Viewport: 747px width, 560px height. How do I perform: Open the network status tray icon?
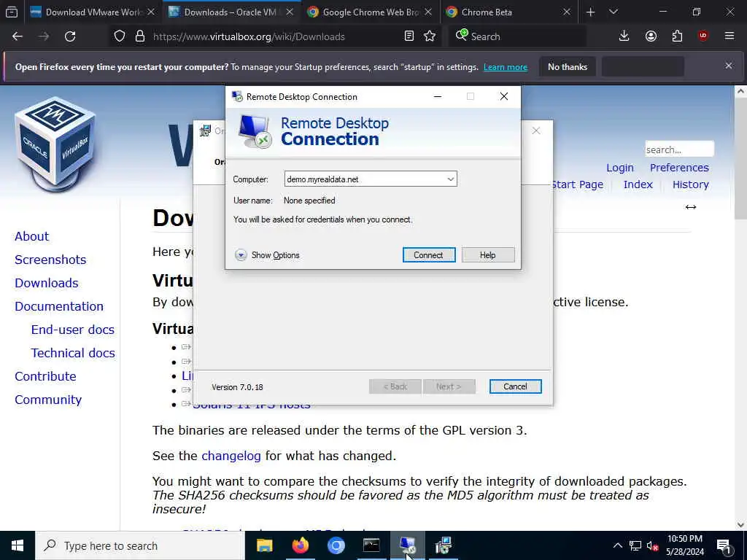(635, 545)
